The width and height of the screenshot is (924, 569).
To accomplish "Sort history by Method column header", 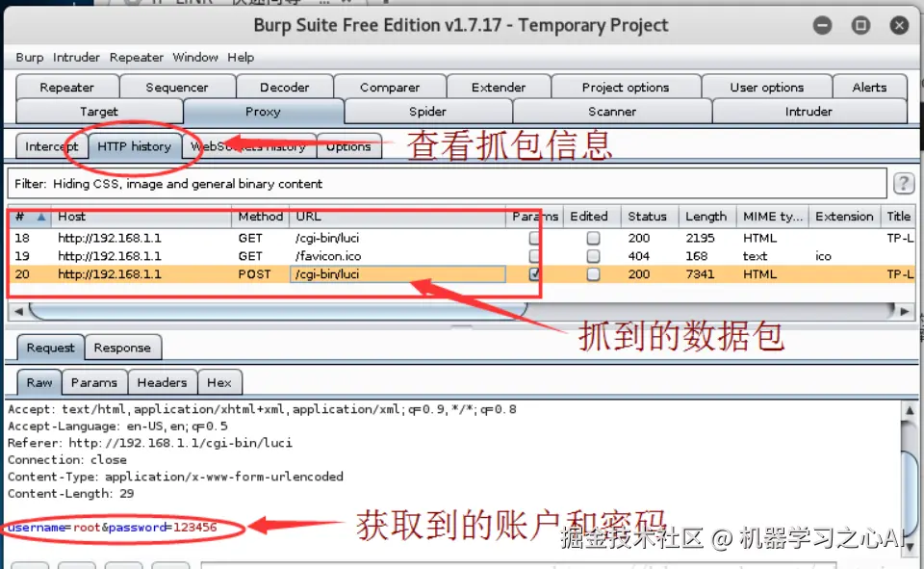I will (x=260, y=217).
